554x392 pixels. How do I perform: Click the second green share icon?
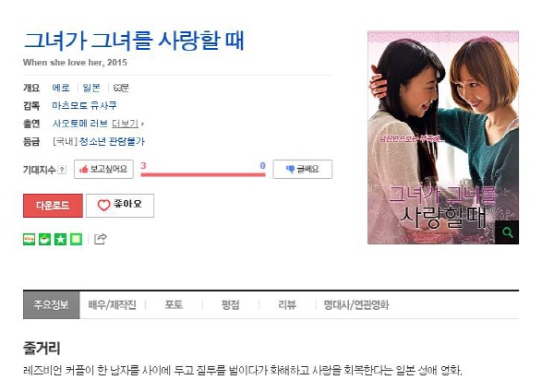(x=44, y=239)
